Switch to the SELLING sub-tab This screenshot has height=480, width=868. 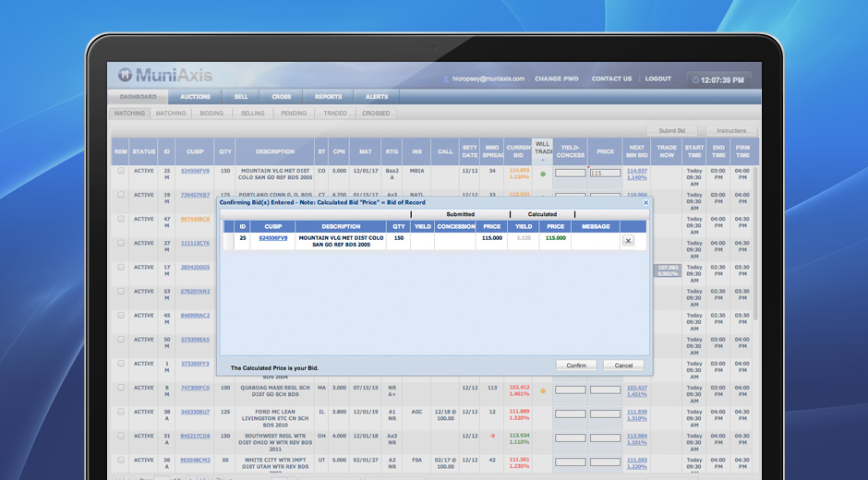252,113
